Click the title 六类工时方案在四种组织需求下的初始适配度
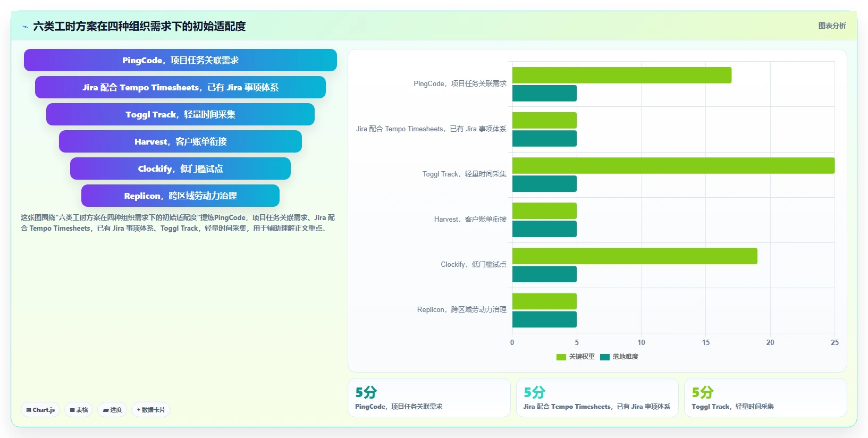Screen dimensions: 868x438 pos(139,26)
